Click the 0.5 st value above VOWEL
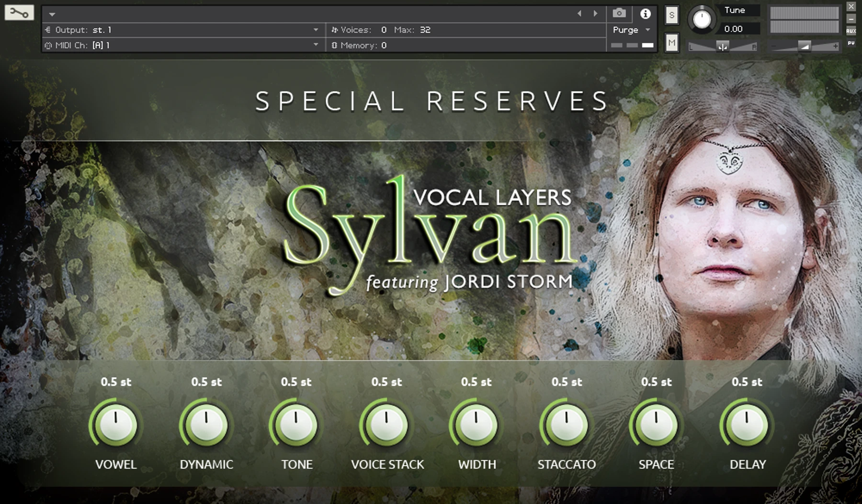This screenshot has height=504, width=862. (x=116, y=382)
